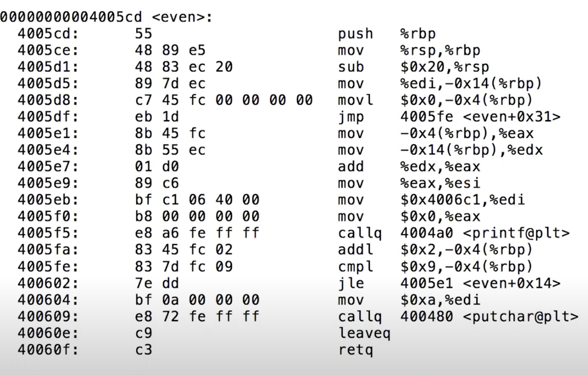588x375 pixels.
Task: Select the push %rbp instruction
Action: [x=387, y=34]
